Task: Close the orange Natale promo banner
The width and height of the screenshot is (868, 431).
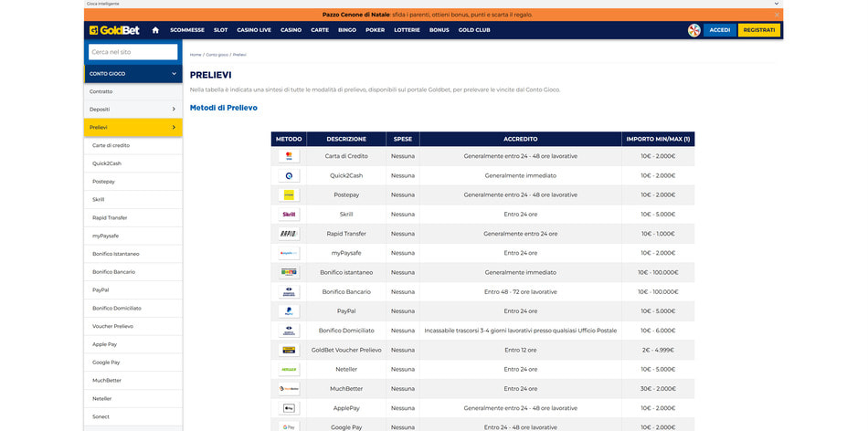Action: pyautogui.click(x=777, y=15)
